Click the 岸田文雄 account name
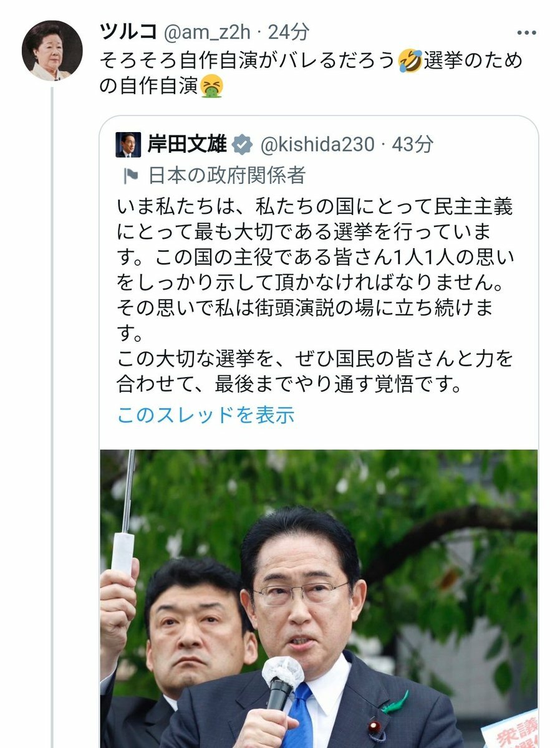Screen dimensions: 560x748 [x=187, y=145]
